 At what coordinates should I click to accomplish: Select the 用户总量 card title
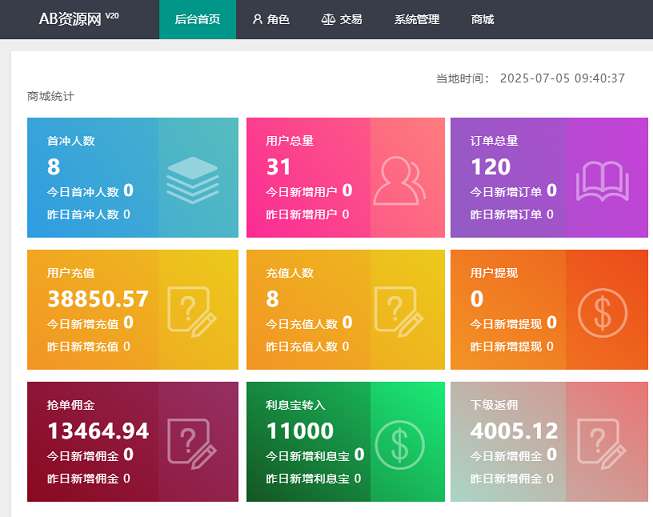pos(290,141)
